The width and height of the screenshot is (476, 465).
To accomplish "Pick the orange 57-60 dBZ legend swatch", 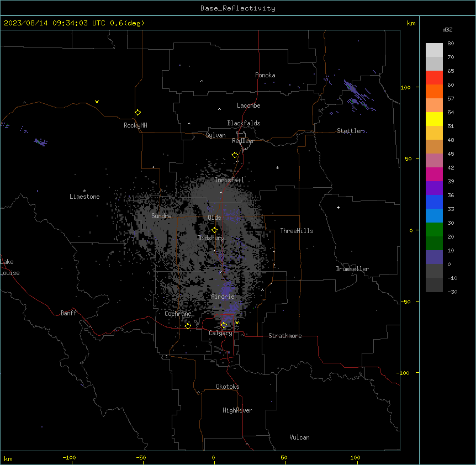I will [434, 91].
